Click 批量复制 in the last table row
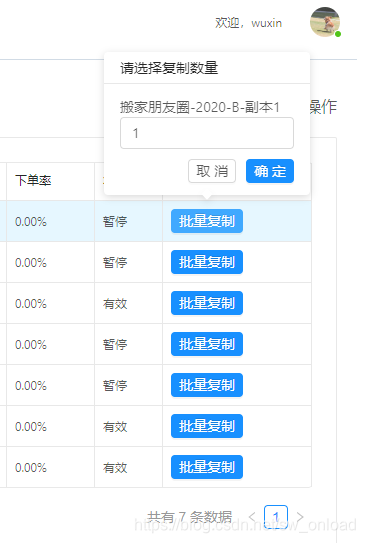 [207, 467]
